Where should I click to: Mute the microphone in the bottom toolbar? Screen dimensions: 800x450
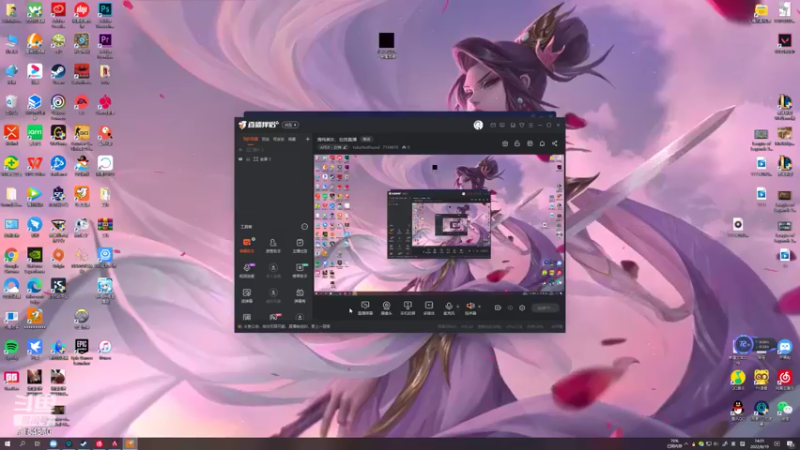point(448,307)
